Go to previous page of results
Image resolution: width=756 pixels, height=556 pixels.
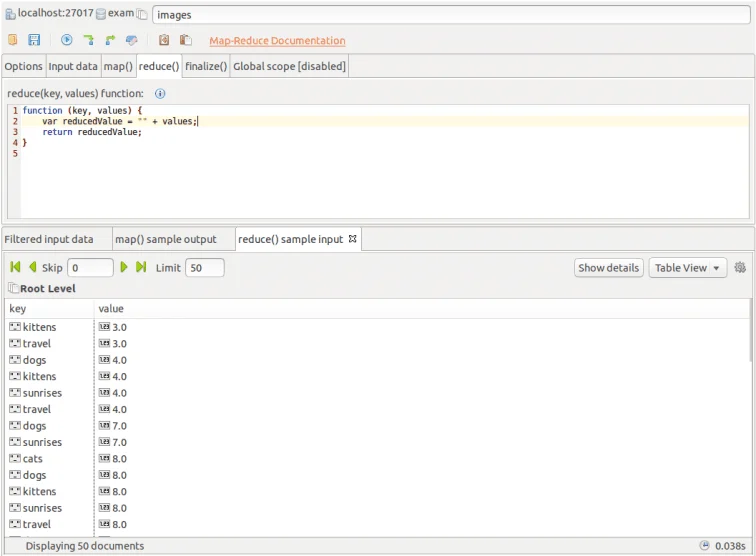point(33,267)
